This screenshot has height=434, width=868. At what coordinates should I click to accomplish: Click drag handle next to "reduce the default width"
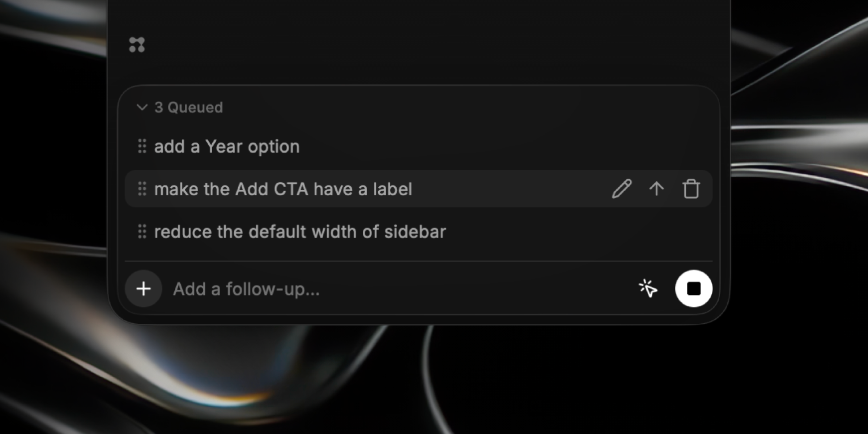(142, 231)
